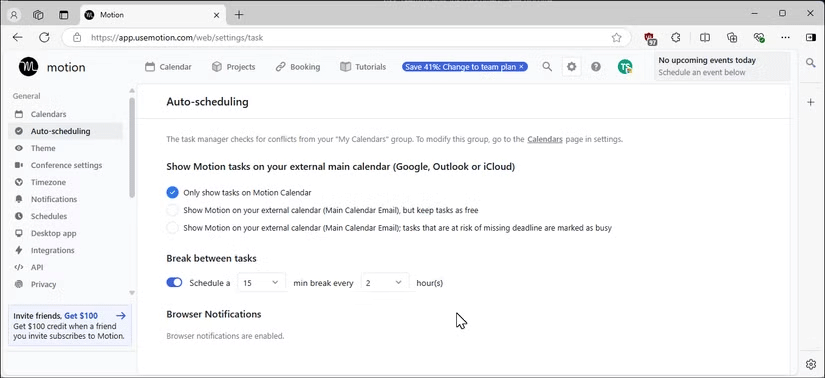The width and height of the screenshot is (825, 378).
Task: Click the globe icon next to Timezone
Action: [19, 182]
